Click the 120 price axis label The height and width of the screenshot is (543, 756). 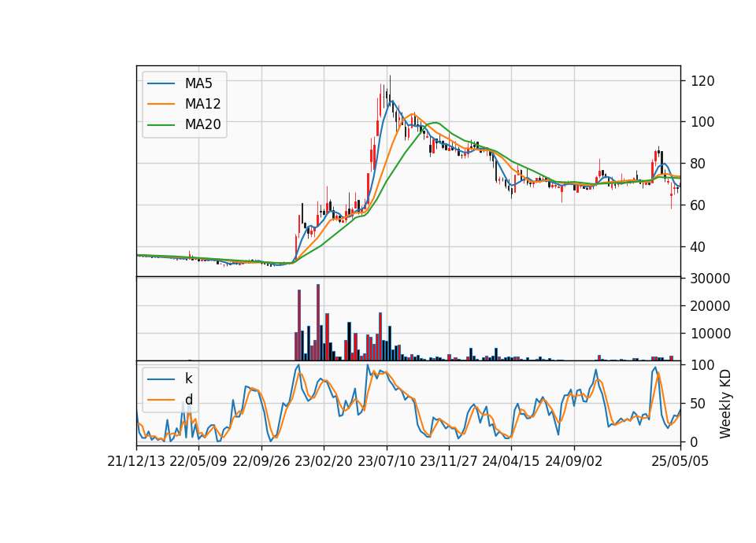coord(703,81)
